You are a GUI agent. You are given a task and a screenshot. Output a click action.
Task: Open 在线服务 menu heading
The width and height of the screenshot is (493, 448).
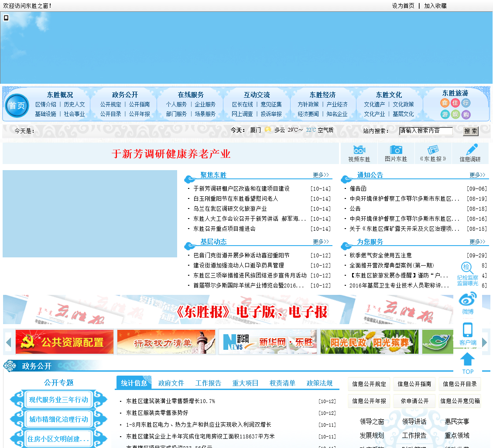pos(191,95)
